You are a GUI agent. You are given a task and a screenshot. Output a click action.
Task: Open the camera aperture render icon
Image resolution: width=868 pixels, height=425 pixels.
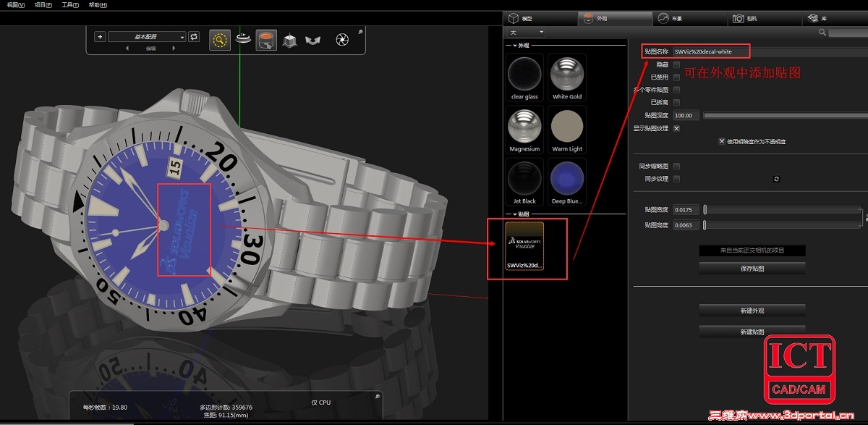coord(342,40)
